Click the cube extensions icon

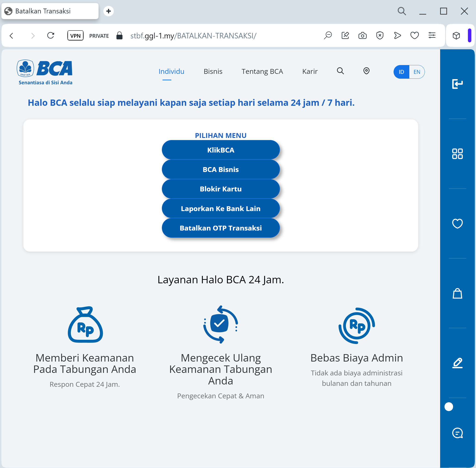pyautogui.click(x=456, y=36)
